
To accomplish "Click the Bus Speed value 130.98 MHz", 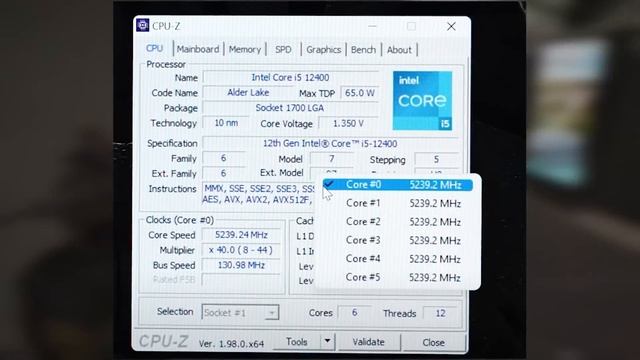I will tap(241, 265).
